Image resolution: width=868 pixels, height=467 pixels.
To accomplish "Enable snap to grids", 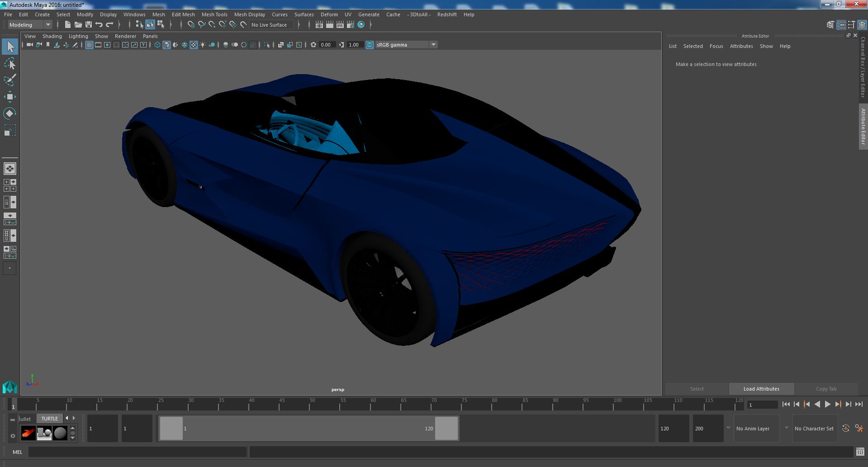I will click(x=191, y=25).
